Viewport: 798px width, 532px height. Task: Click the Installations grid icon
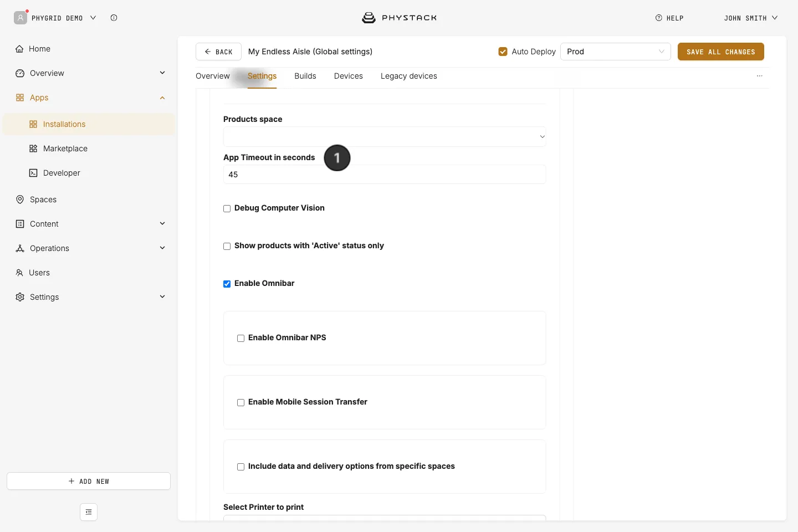tap(33, 124)
